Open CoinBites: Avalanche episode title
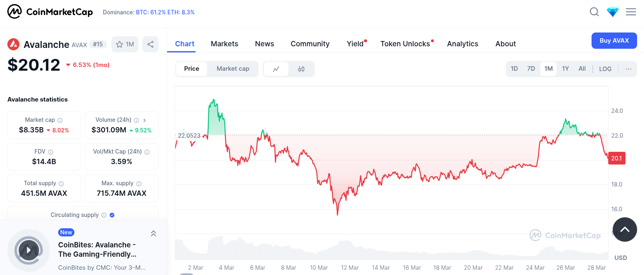The width and height of the screenshot is (644, 275). point(97,249)
